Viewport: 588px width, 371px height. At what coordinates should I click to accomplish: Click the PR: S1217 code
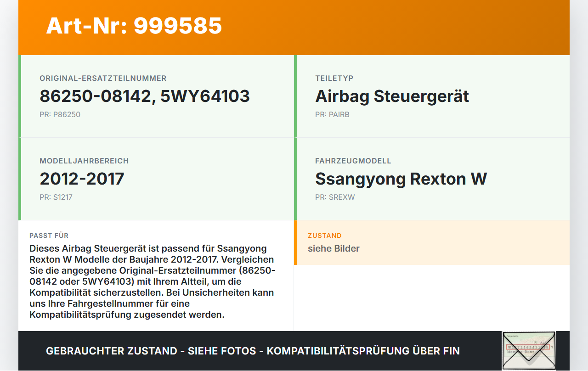(56, 197)
